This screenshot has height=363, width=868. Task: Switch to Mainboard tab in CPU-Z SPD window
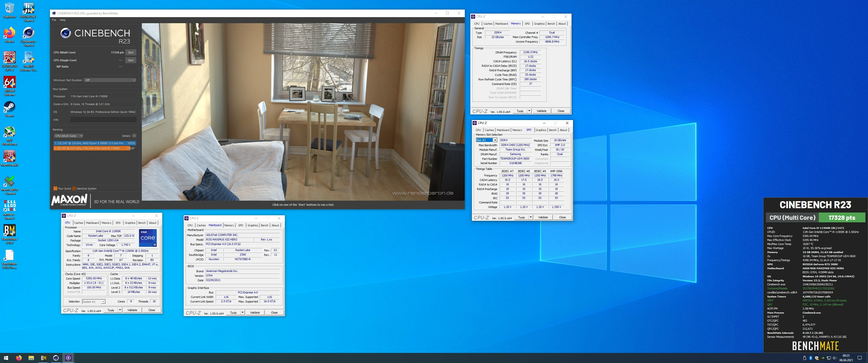tap(503, 130)
